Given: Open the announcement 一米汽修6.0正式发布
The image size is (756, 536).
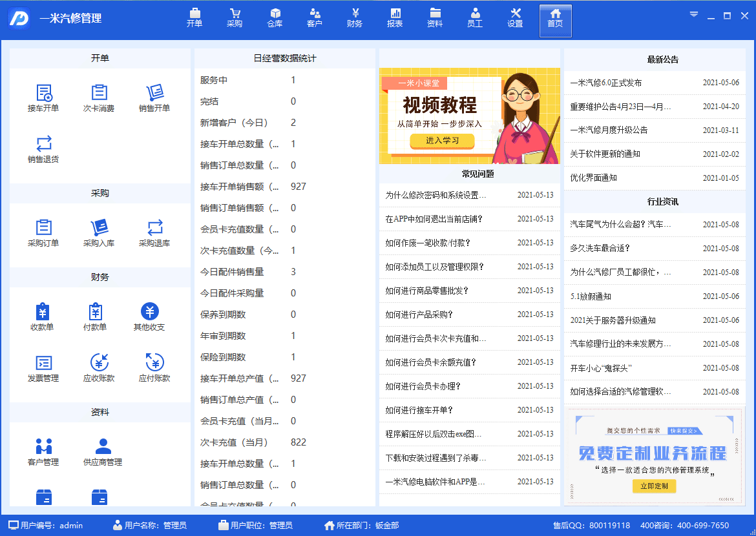Looking at the screenshot, I should (606, 83).
